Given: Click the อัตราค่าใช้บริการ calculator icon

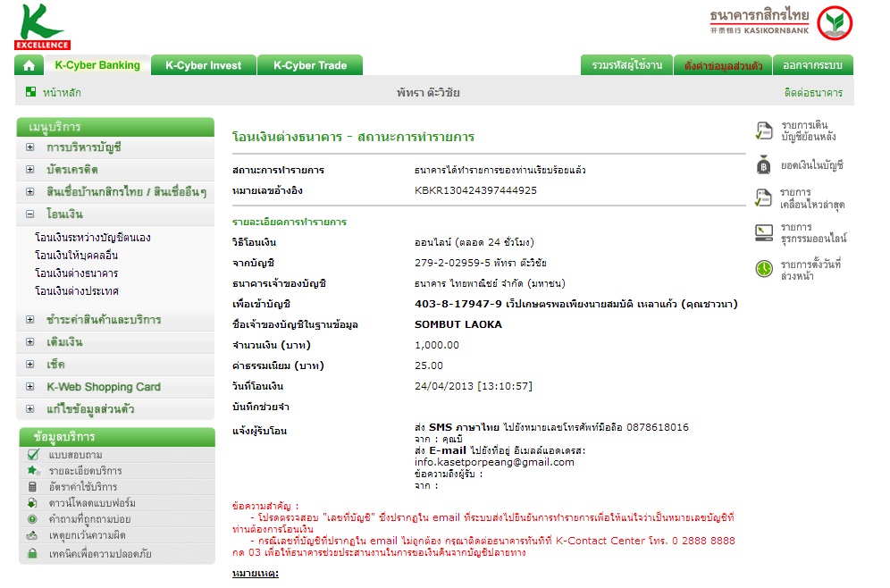Looking at the screenshot, I should (x=32, y=487).
